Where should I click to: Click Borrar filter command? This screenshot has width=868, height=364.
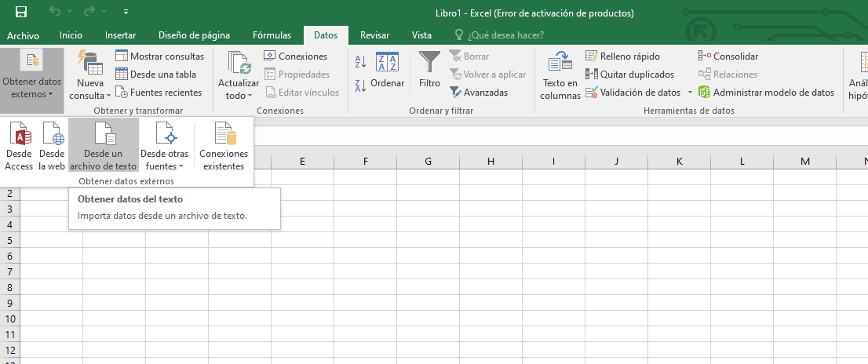(x=469, y=56)
